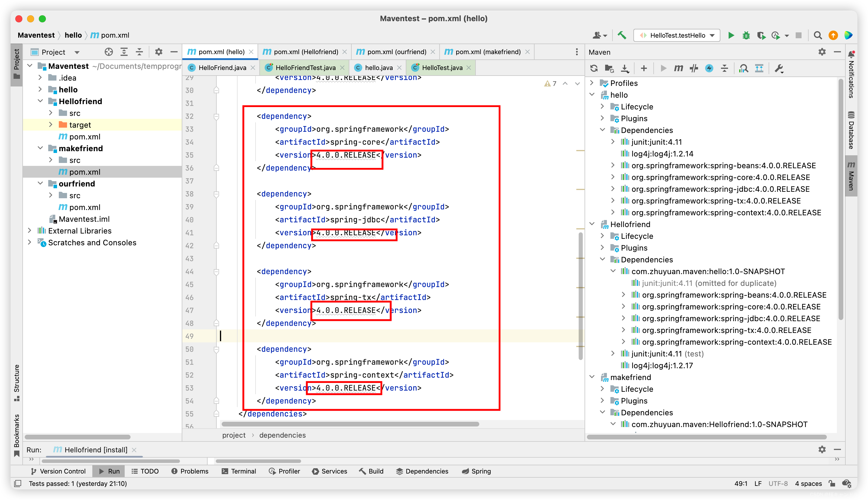The width and height of the screenshot is (868, 500).
Task: Expand junit:junit:4.11 dependency under hello
Action: 613,141
